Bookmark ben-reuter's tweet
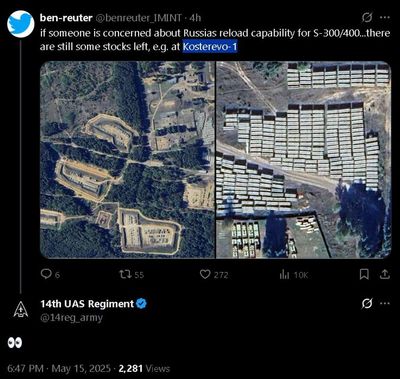Viewport: 400px width, 379px height. coord(364,274)
